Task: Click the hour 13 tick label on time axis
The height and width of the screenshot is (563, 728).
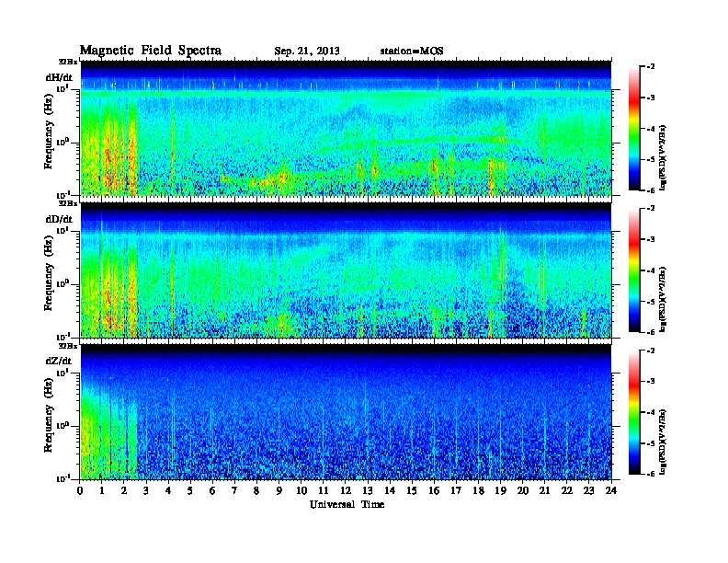Action: coord(368,491)
